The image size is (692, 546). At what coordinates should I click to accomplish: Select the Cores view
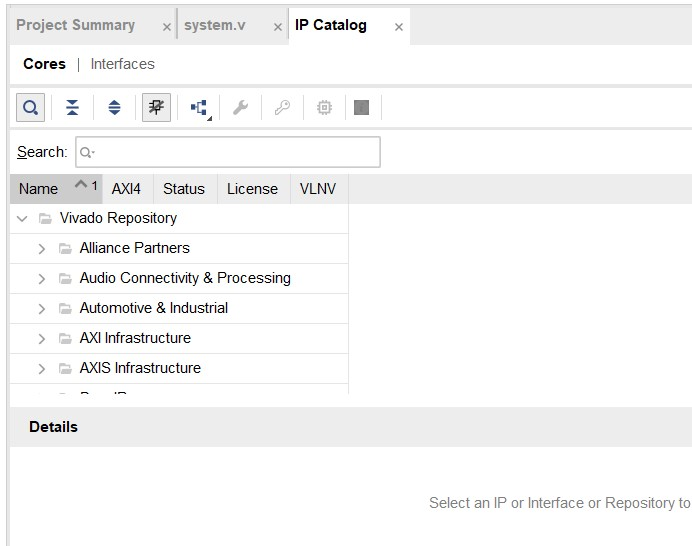pyautogui.click(x=45, y=64)
